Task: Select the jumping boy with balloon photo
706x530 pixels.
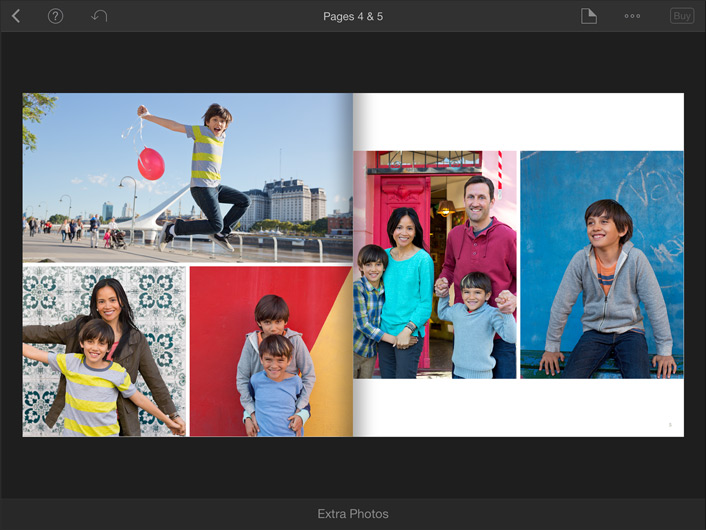Action: tap(187, 177)
